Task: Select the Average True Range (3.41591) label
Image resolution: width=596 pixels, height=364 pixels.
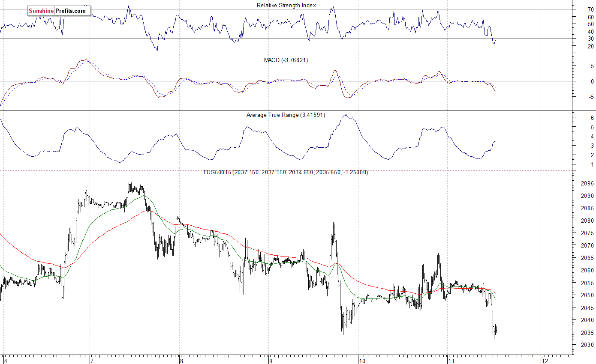Action: 286,115
